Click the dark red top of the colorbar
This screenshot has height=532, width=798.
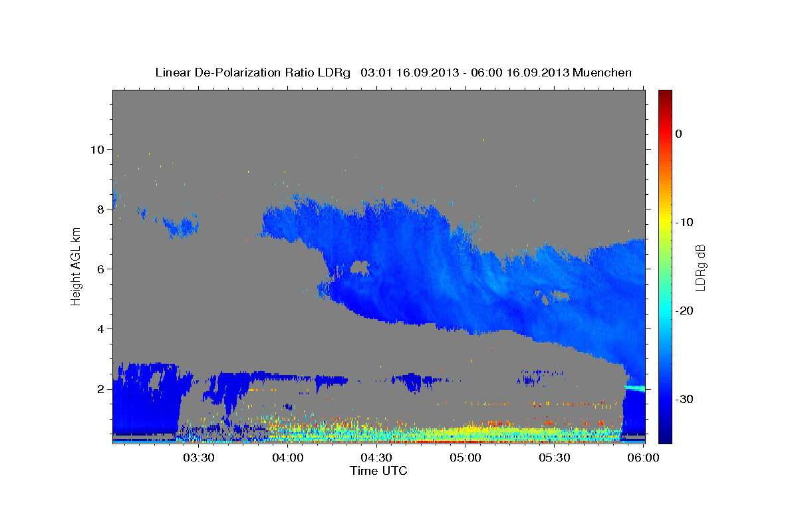[x=665, y=96]
